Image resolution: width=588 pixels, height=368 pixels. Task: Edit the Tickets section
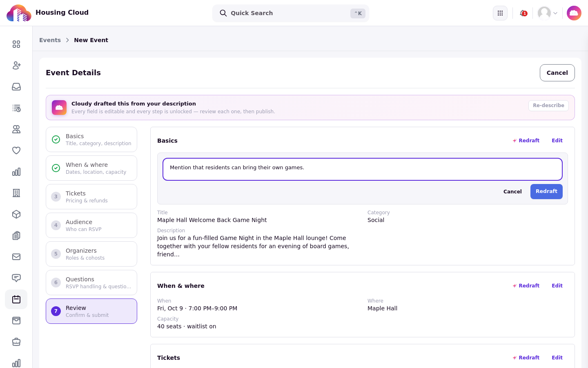557,358
